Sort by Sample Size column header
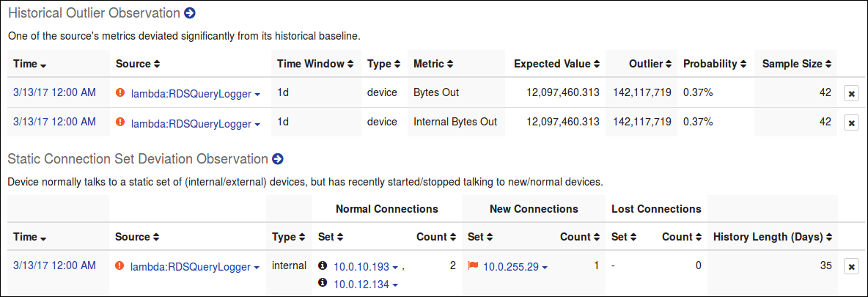 point(796,64)
